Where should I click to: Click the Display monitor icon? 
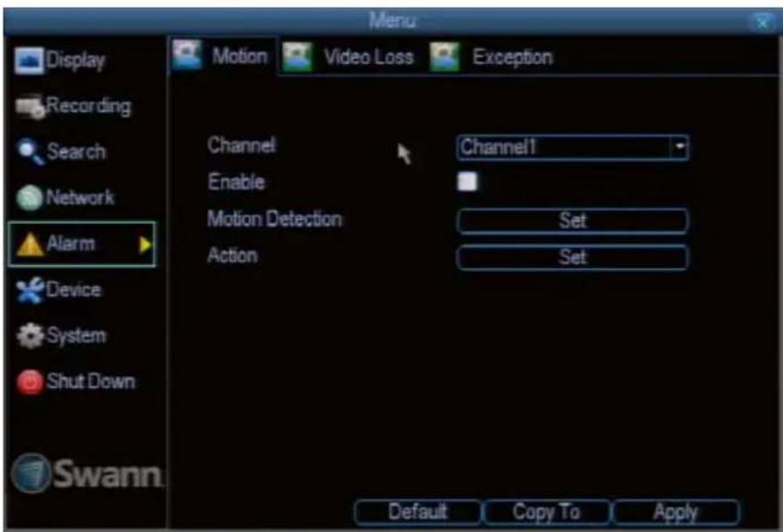(29, 61)
